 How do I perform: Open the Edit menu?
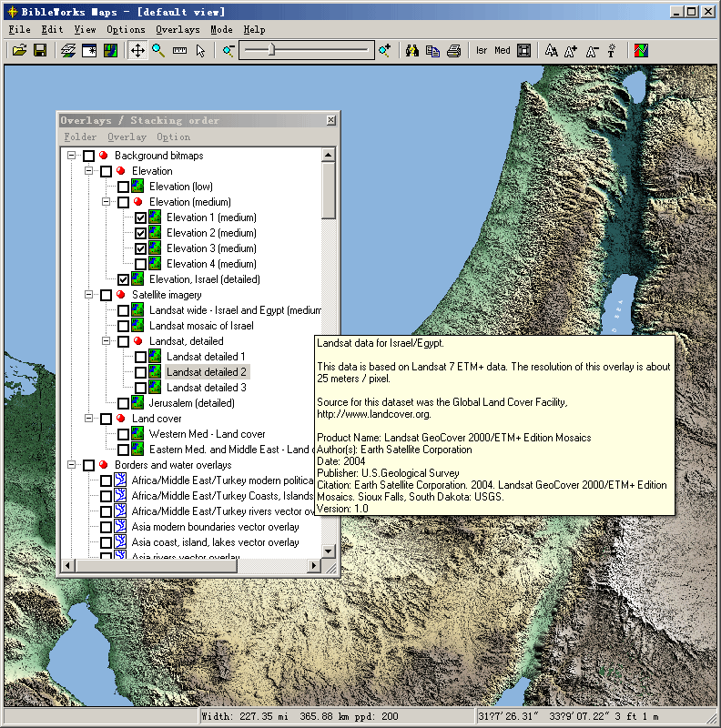(52, 30)
